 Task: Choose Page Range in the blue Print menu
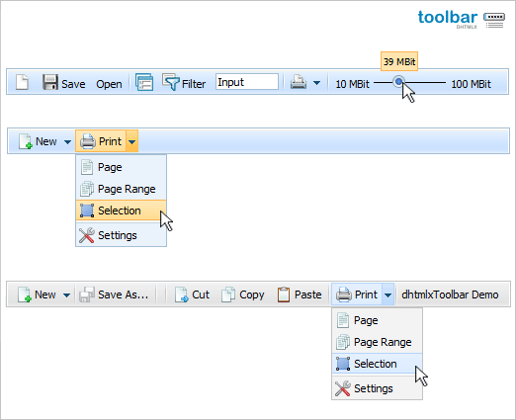click(121, 189)
